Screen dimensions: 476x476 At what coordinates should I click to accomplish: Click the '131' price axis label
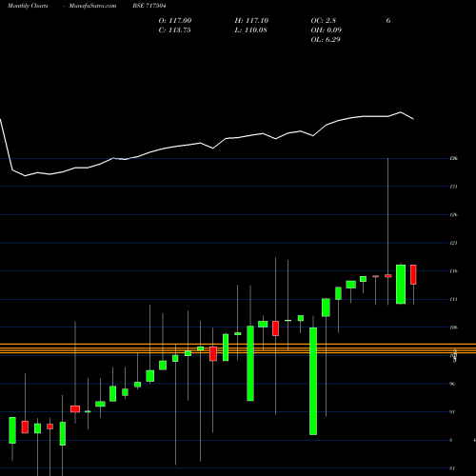click(453, 187)
